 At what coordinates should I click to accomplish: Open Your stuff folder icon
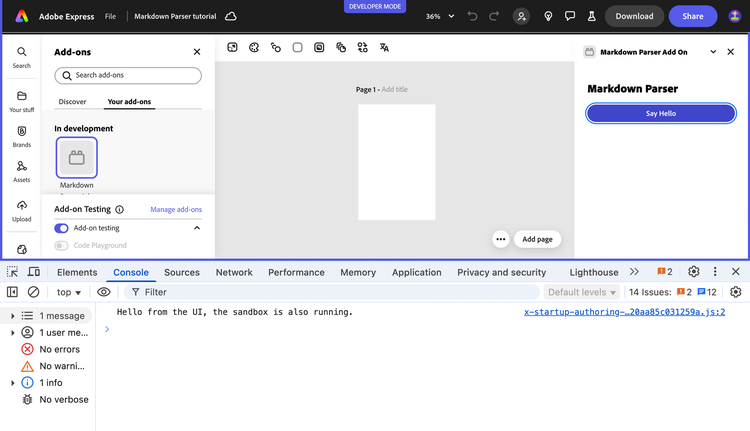click(x=21, y=97)
